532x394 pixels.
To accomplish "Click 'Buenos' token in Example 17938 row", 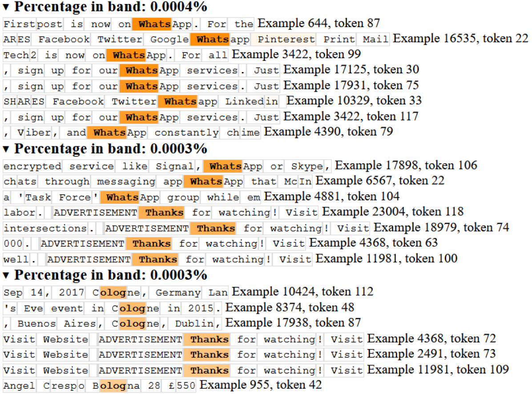I will [33, 324].
